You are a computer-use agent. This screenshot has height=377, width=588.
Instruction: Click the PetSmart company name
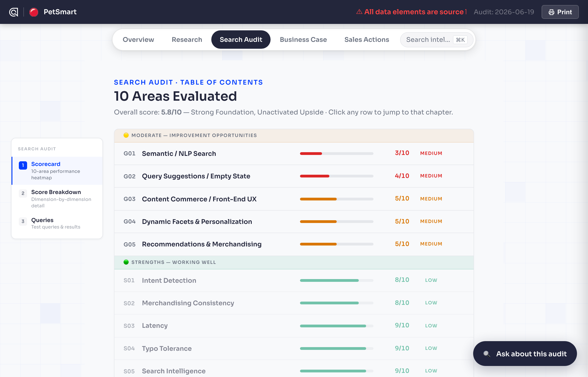pos(60,12)
